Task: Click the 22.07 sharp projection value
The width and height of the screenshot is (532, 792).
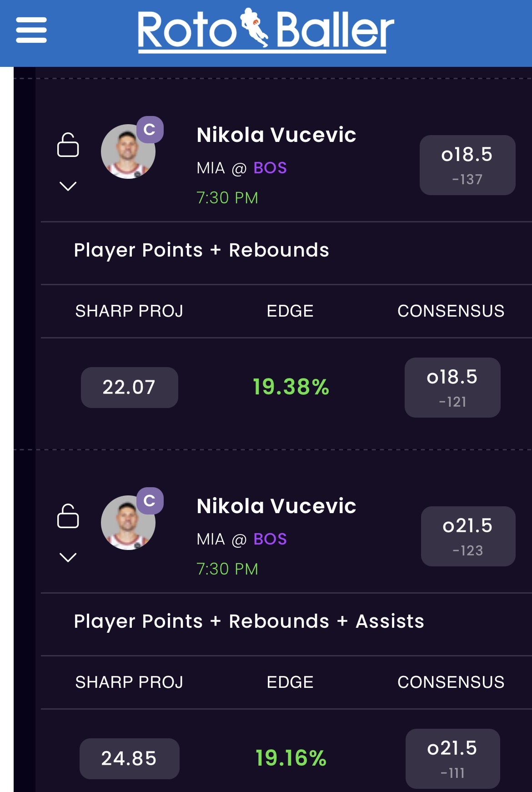Action: [129, 388]
